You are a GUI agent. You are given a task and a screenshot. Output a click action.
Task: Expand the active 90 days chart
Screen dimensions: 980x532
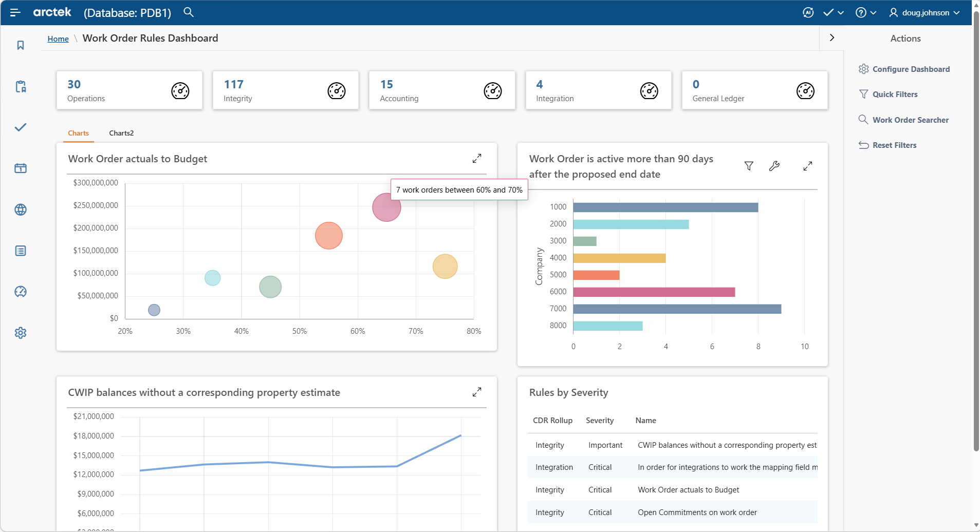(x=808, y=166)
